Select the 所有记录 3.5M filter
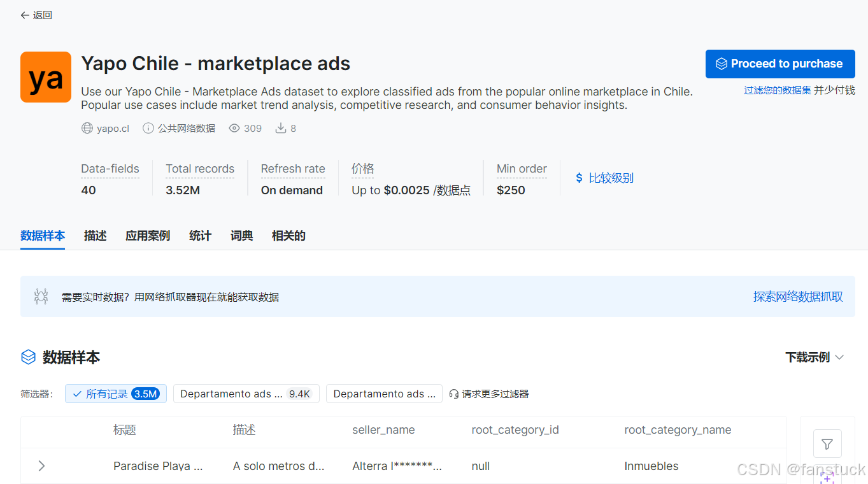The image size is (868, 484). point(116,394)
